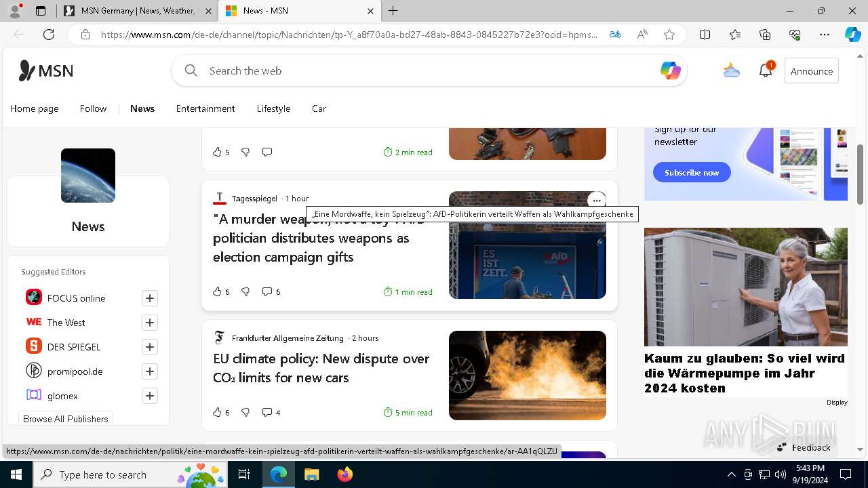
Task: Open the Car navigation item
Action: tap(319, 108)
